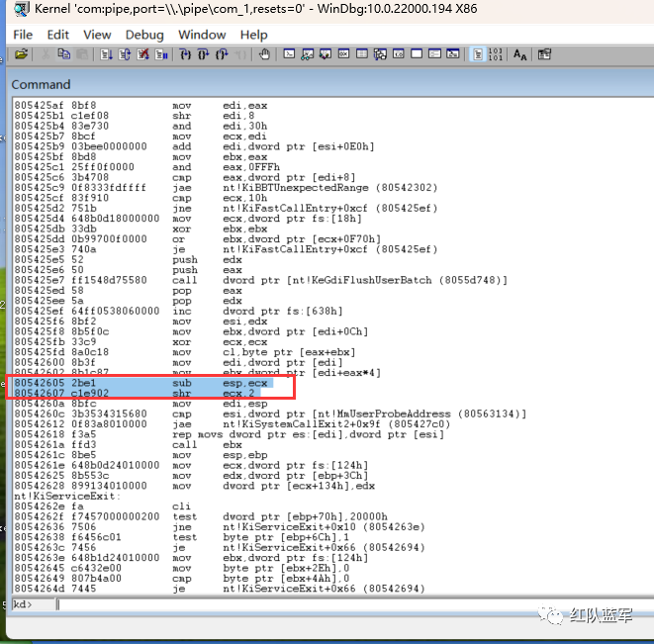Open the Registers window toolbar icon
The image size is (654, 644).
[343, 53]
